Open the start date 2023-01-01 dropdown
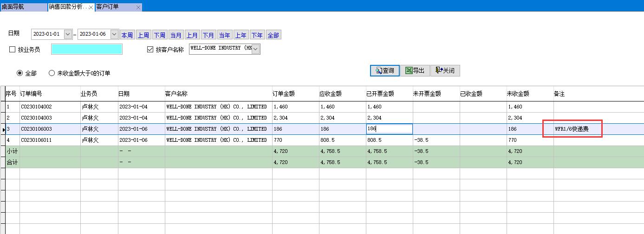Screen dimensions: 644x234 pos(68,34)
